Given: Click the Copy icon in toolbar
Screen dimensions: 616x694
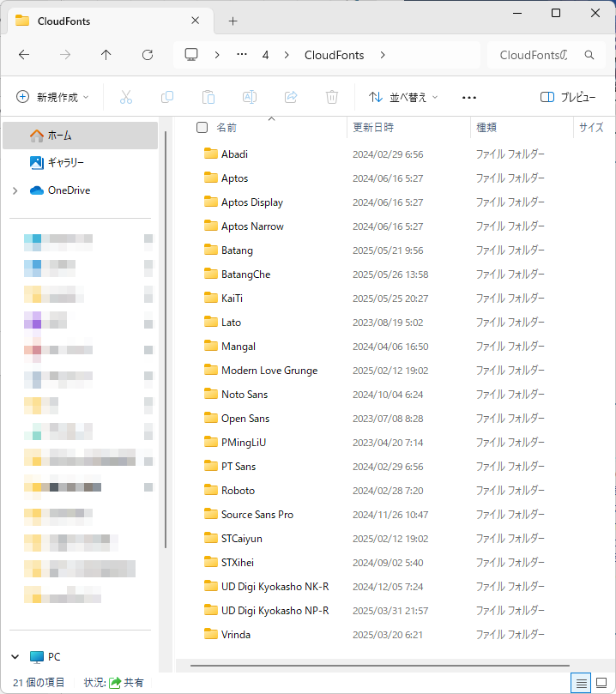Looking at the screenshot, I should click(x=167, y=97).
